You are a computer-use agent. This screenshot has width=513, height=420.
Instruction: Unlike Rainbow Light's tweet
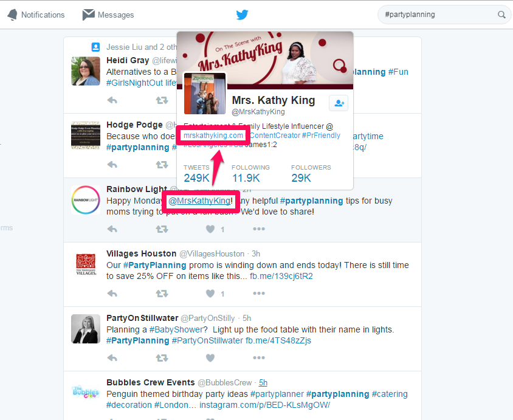point(210,229)
